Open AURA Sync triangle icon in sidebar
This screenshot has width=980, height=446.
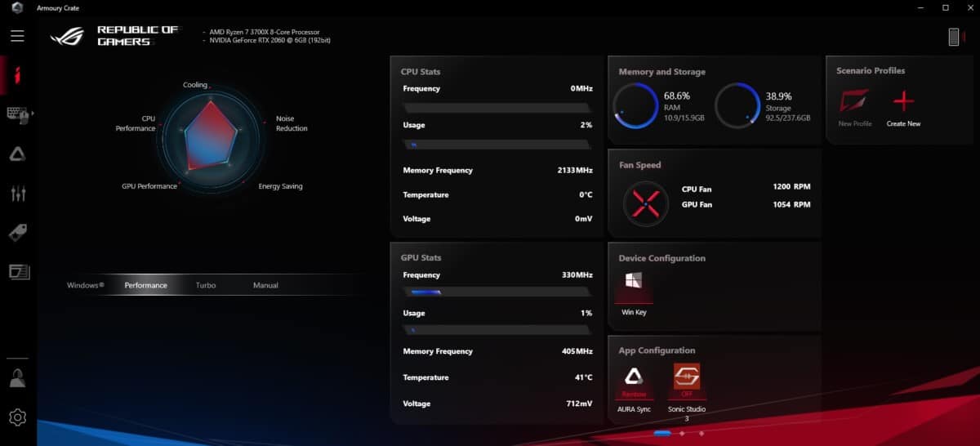(x=17, y=154)
